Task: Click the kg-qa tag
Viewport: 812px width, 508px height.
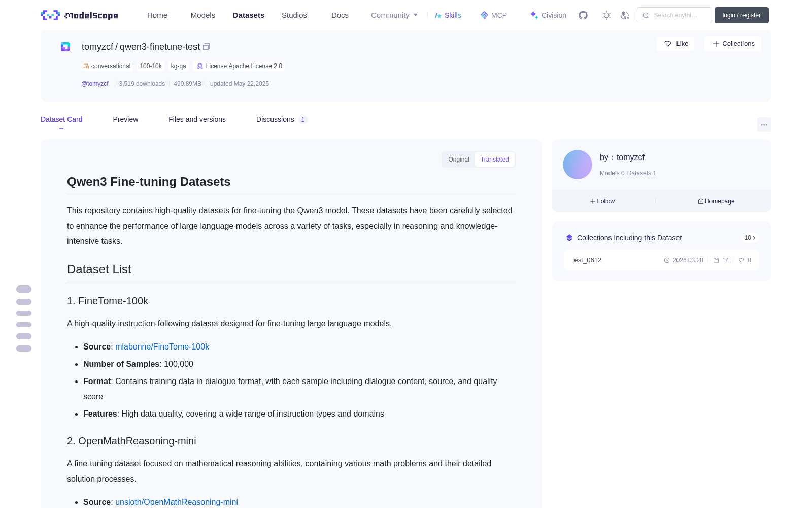Action: [179, 66]
